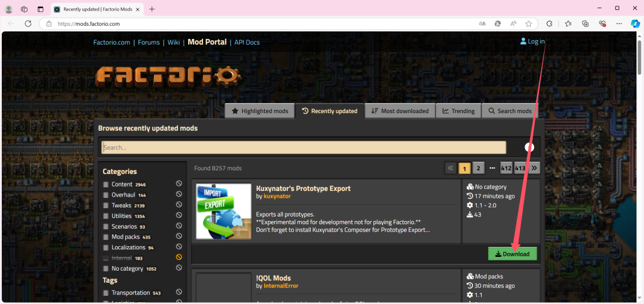This screenshot has width=644, height=304.
Task: Tick the Mod packs category checkbox
Action: coord(106,237)
